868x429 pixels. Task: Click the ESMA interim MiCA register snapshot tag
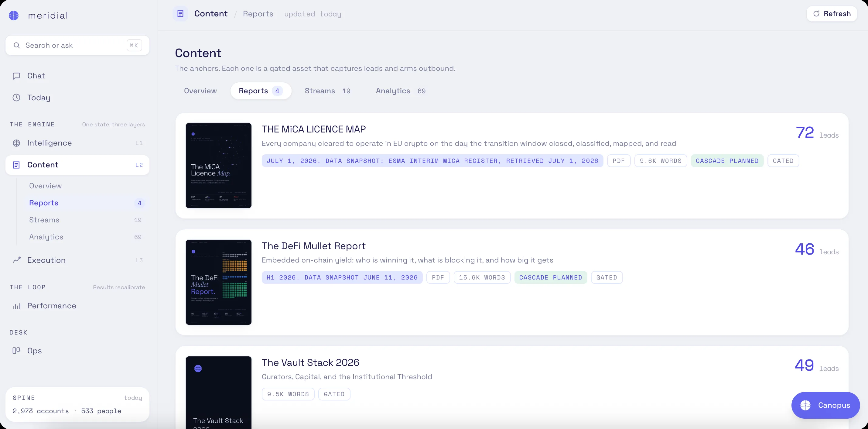[433, 161]
